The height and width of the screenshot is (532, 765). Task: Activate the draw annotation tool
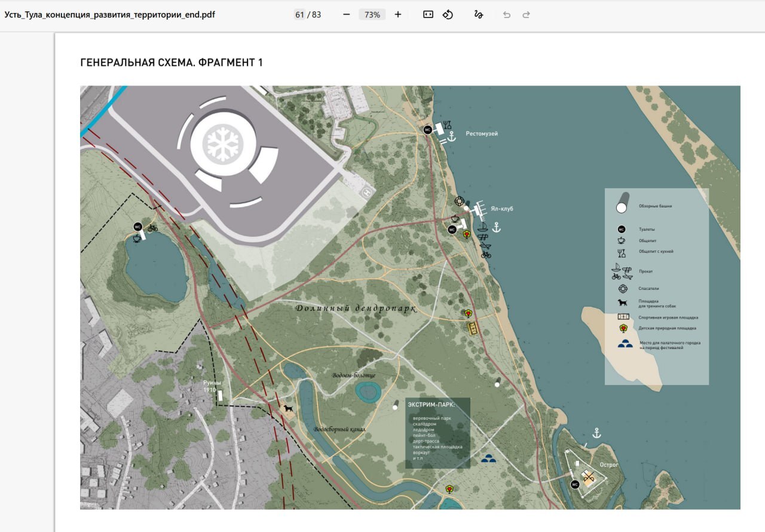click(478, 14)
